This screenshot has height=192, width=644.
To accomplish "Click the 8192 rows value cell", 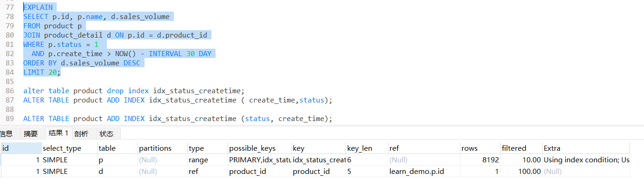I will [x=480, y=160].
